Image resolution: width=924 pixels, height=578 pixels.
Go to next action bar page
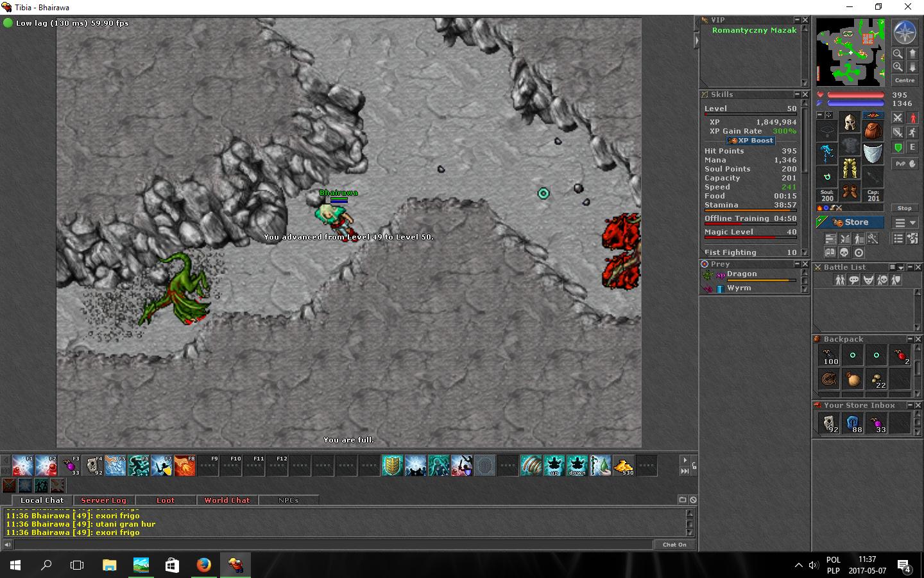[x=685, y=460]
